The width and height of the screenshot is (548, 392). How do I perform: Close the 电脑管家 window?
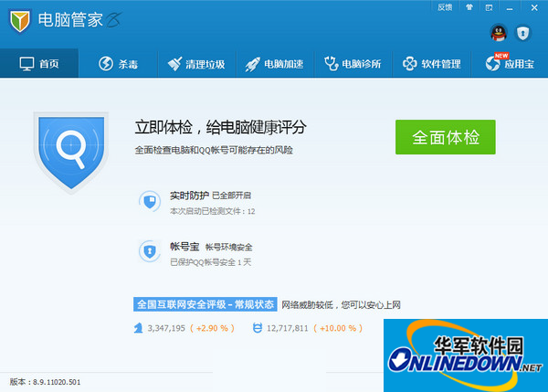pos(534,7)
